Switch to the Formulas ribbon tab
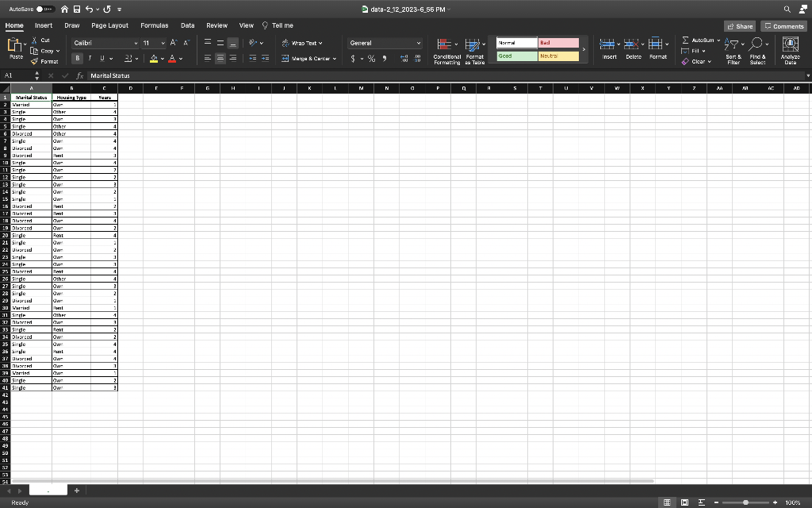Screen dimensions: 812x508 (x=154, y=25)
